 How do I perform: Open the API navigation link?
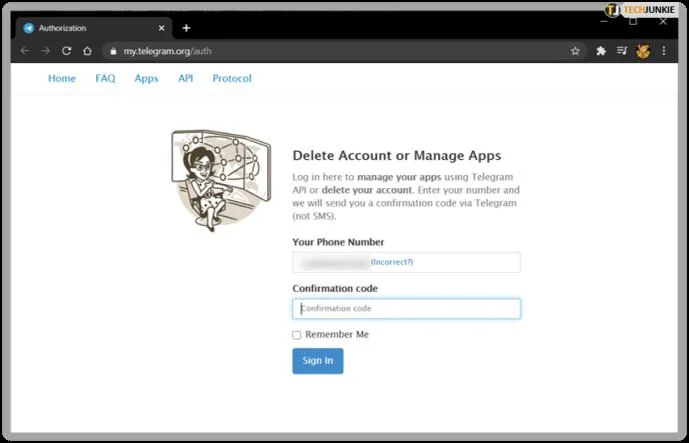point(185,78)
